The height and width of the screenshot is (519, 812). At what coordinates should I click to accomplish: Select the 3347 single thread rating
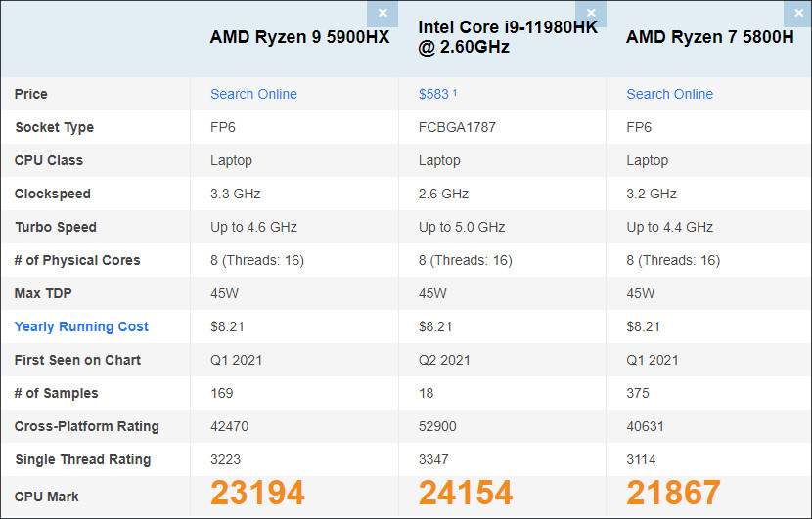[433, 459]
